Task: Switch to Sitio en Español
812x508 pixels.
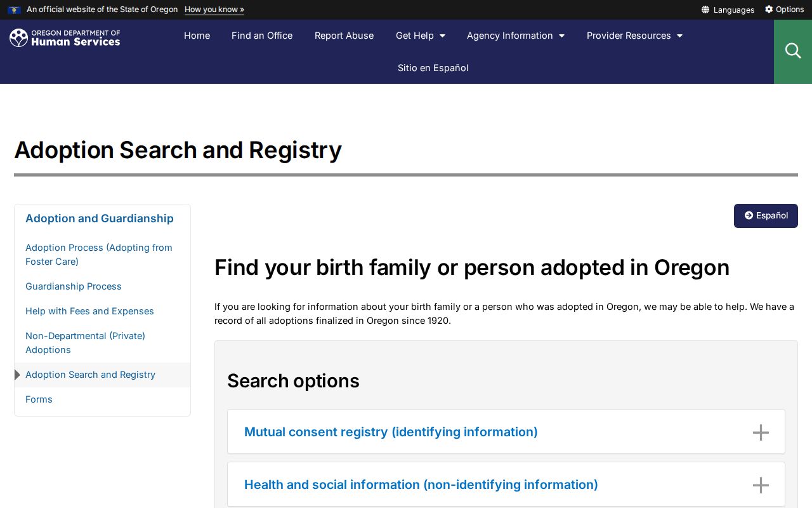Action: click(x=433, y=68)
